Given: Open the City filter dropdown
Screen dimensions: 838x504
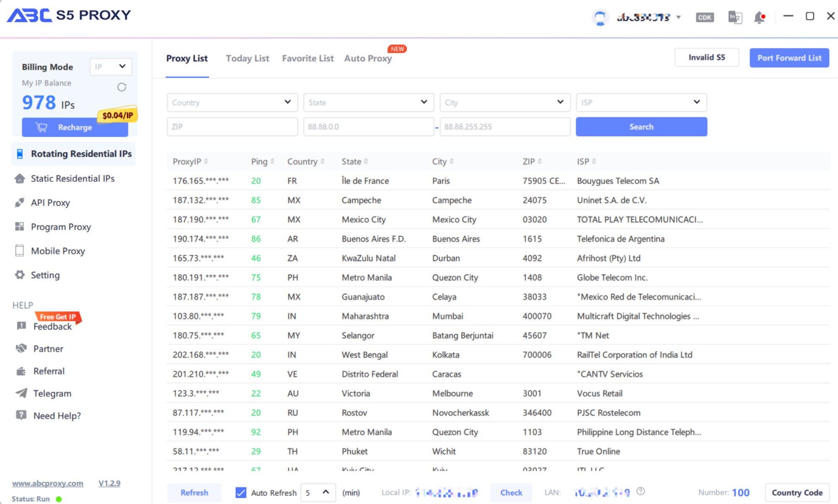Looking at the screenshot, I should 505,103.
